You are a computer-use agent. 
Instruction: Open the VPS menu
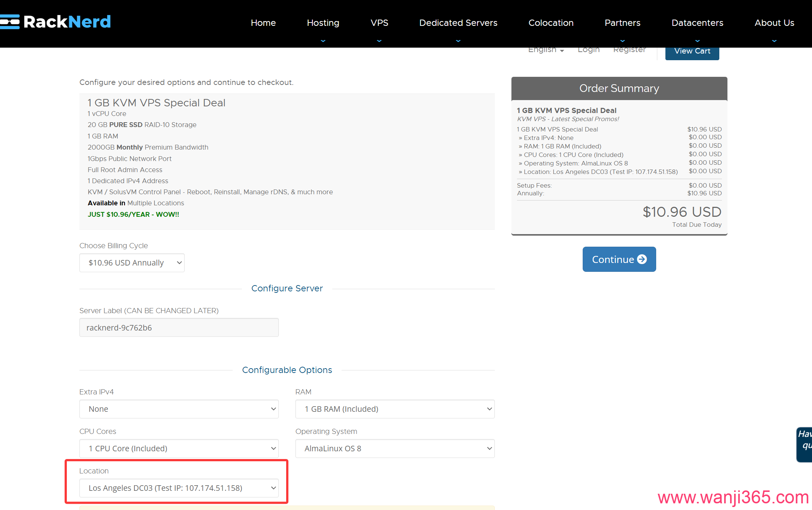[379, 23]
